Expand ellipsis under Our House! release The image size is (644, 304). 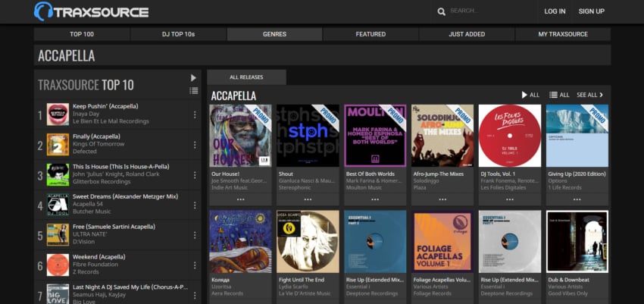(240, 199)
